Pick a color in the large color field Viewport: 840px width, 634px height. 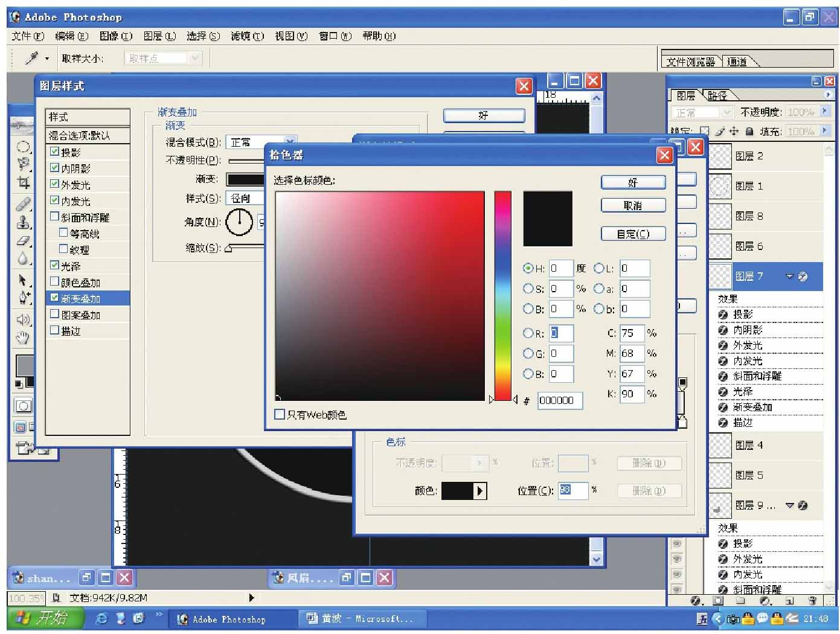point(380,296)
